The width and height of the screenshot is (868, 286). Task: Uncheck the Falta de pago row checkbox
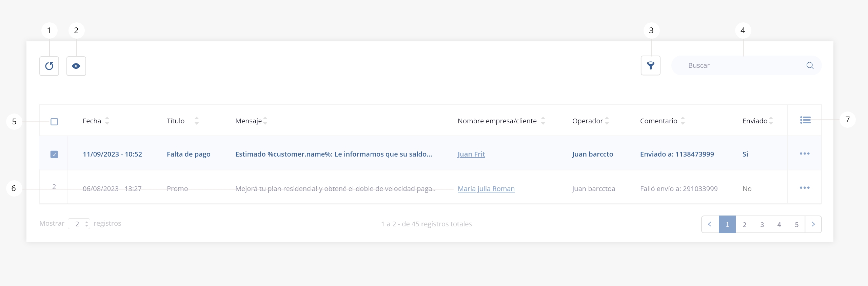click(x=54, y=155)
